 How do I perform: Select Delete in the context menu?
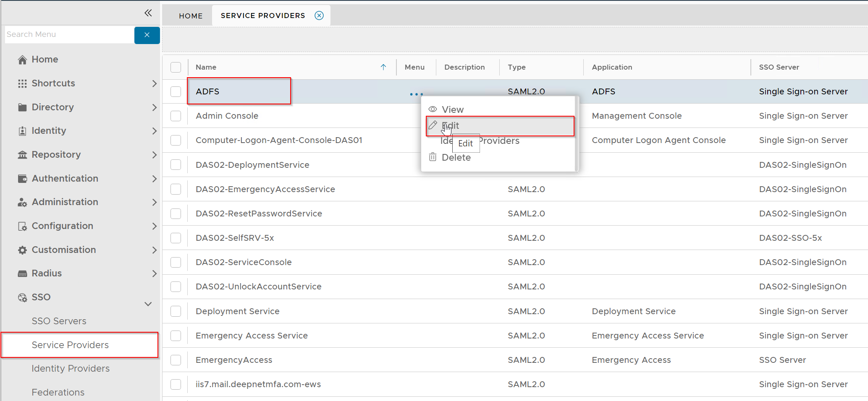456,158
